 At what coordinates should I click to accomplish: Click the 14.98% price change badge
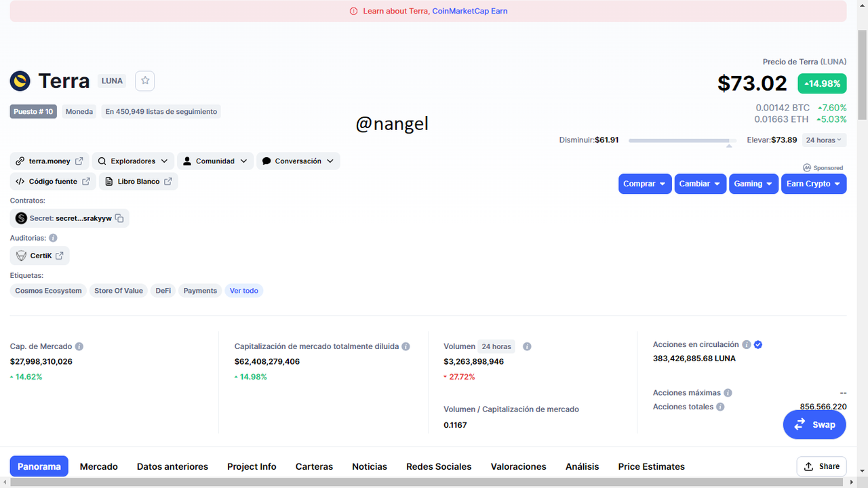click(x=822, y=83)
